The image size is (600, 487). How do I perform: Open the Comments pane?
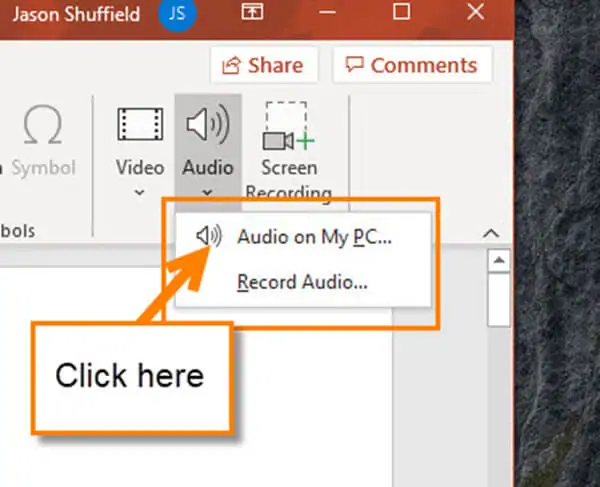pos(412,65)
